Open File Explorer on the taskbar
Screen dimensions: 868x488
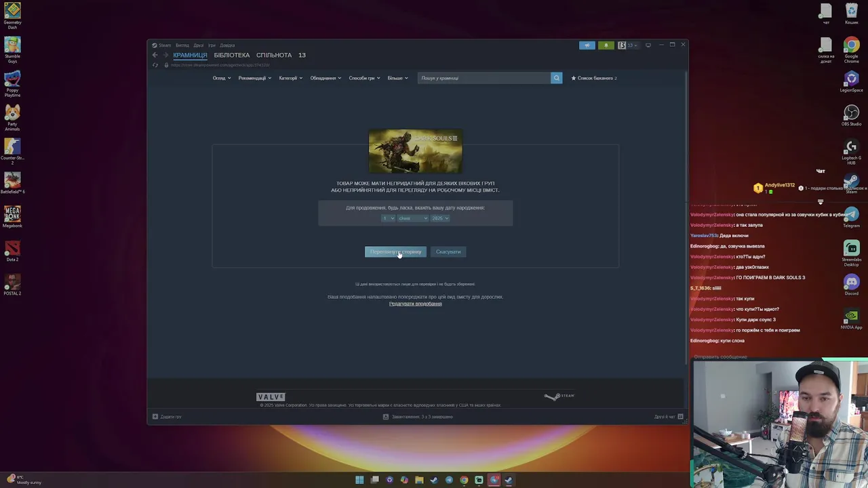419,480
